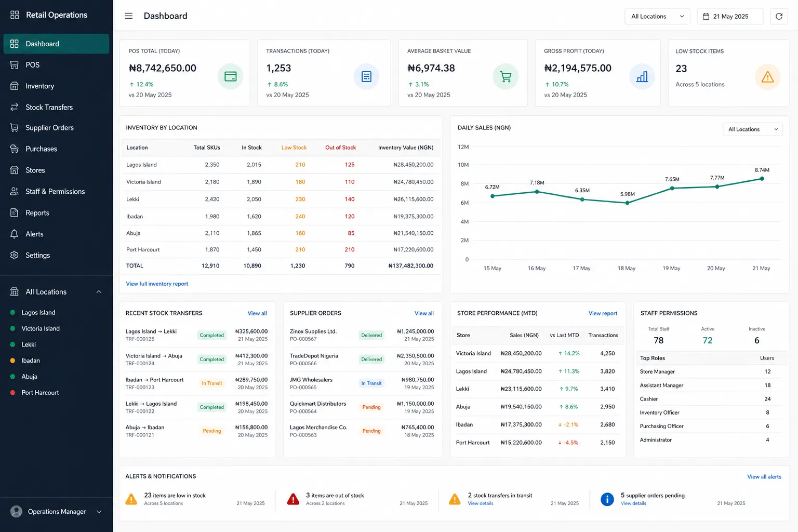798x532 pixels.
Task: Click the Pending badge for TRF-000121
Action: 211,431
